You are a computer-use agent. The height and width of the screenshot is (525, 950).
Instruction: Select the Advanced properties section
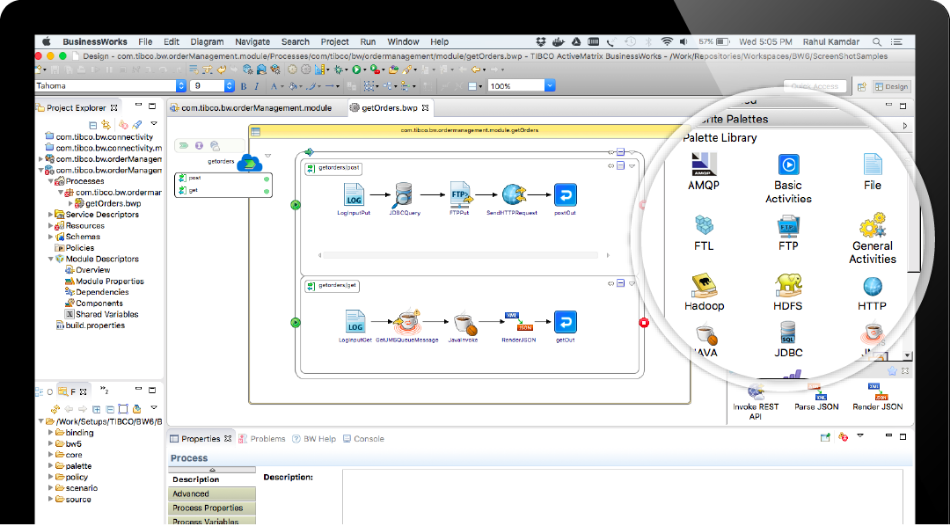pyautogui.click(x=211, y=494)
